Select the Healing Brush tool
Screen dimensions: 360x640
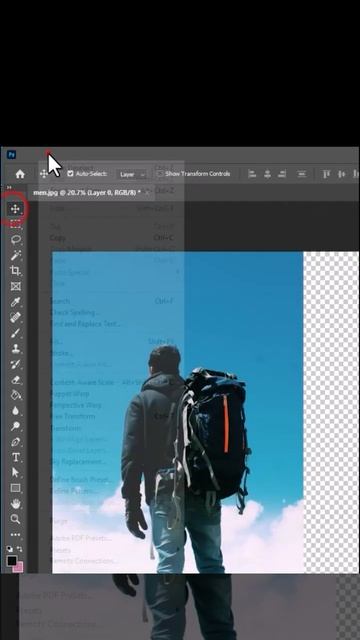pos(15,318)
